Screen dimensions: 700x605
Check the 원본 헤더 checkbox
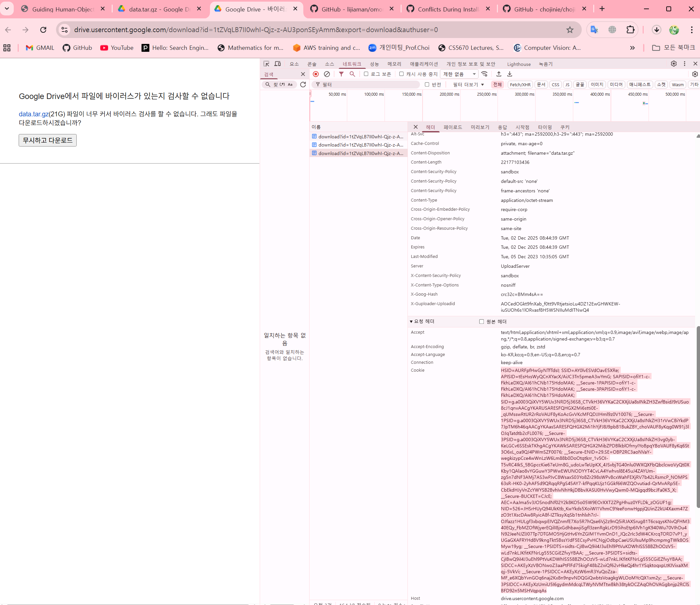pos(482,322)
